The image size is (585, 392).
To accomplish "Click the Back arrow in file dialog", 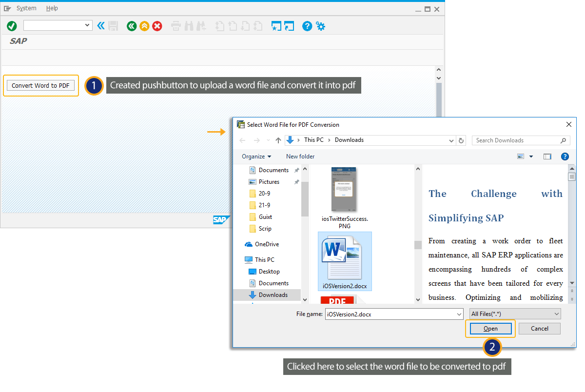I will 242,140.
